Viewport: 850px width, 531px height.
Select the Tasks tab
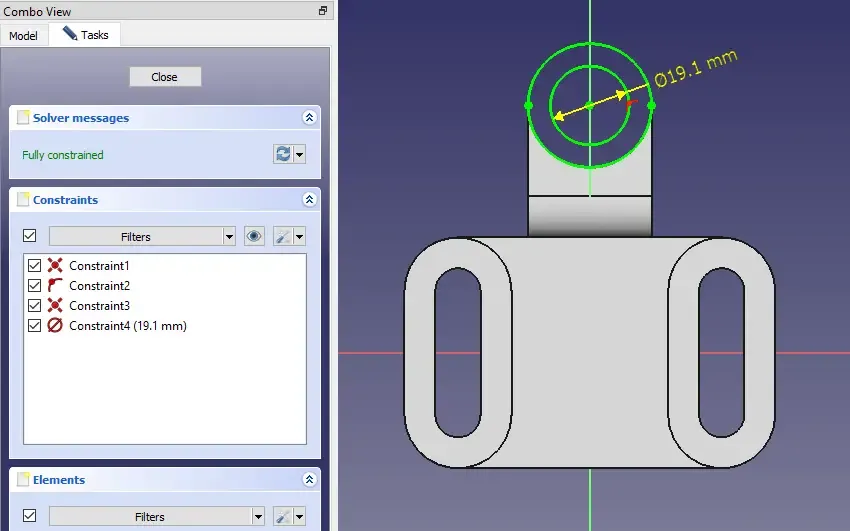pos(85,35)
